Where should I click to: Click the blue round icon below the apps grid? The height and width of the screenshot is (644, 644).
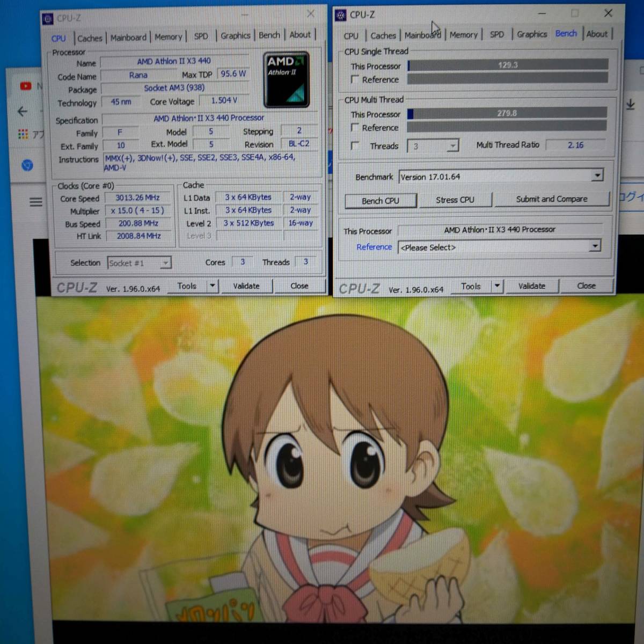[x=27, y=165]
